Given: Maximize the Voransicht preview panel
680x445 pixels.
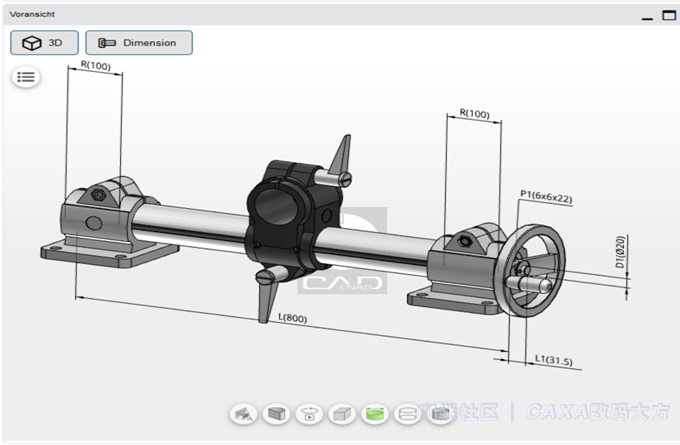Looking at the screenshot, I should tap(669, 15).
